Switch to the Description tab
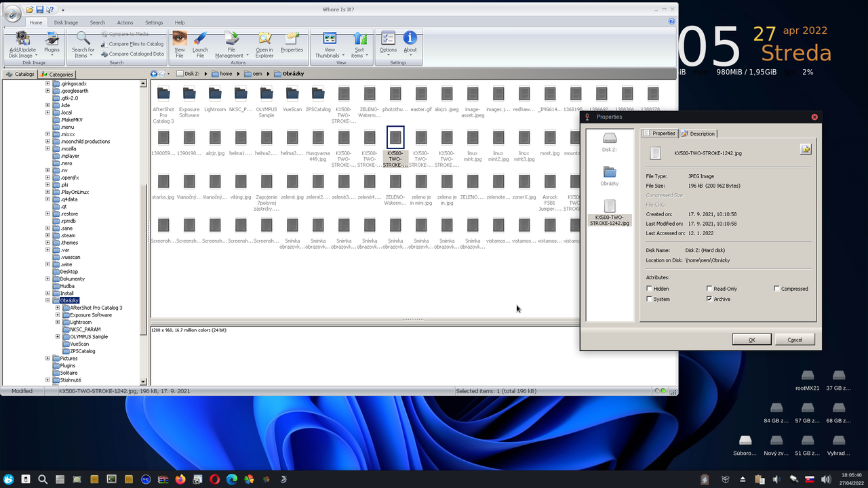The height and width of the screenshot is (488, 868). pyautogui.click(x=698, y=134)
